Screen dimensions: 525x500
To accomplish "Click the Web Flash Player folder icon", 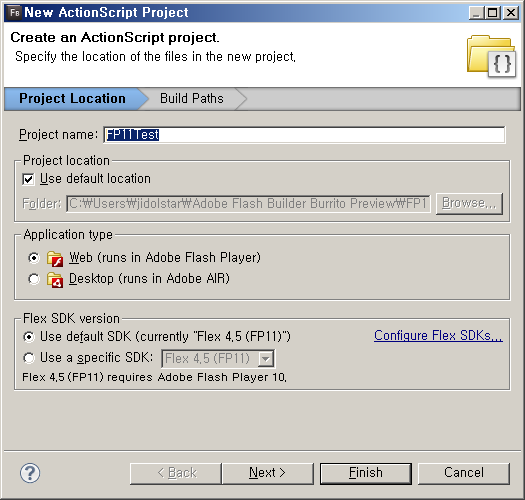I will [55, 259].
